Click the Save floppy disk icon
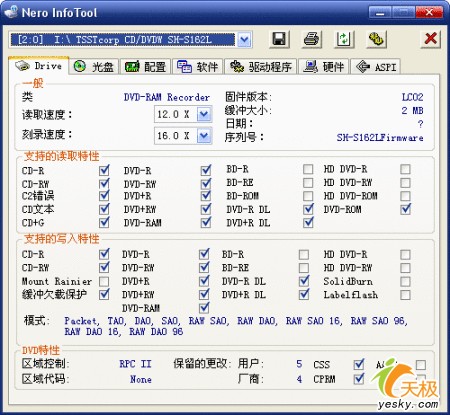The width and height of the screenshot is (450, 415). pyautogui.click(x=279, y=39)
